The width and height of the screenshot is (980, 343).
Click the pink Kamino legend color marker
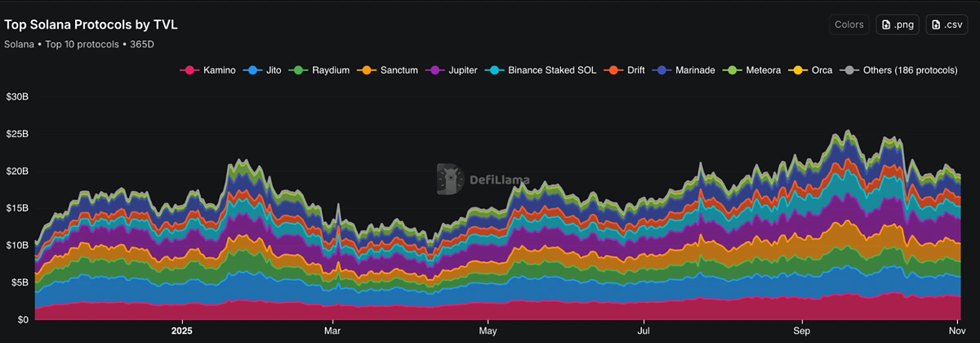pos(189,70)
